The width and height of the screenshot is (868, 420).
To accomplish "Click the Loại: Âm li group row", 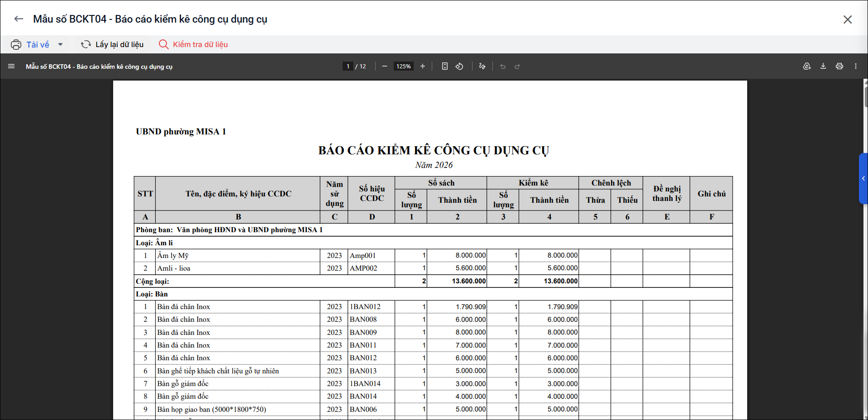I will (433, 243).
